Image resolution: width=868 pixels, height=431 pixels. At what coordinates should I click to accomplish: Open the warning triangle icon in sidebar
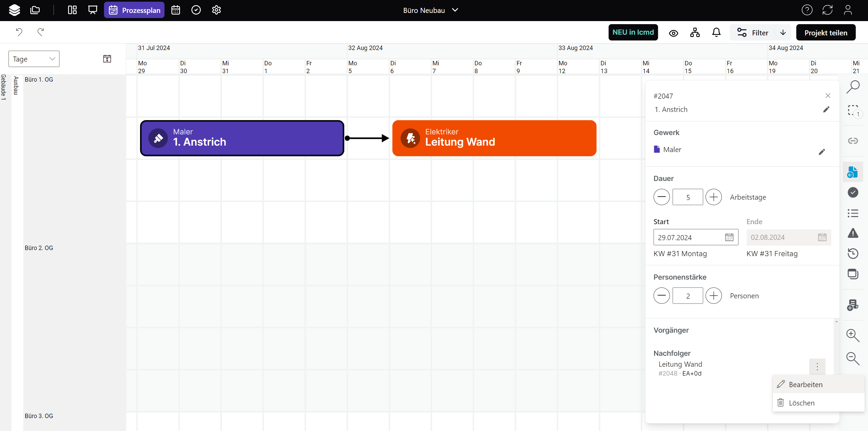pyautogui.click(x=853, y=233)
